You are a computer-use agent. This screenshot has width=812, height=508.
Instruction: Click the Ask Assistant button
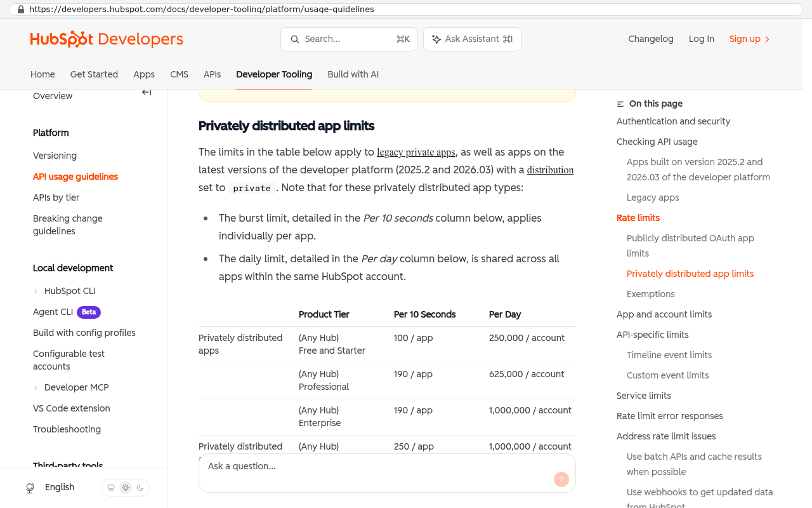473,39
